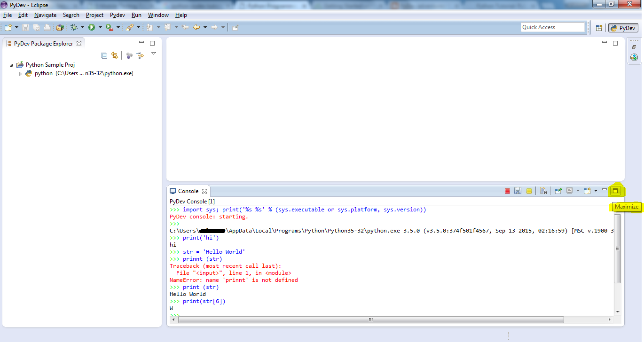This screenshot has width=644, height=342.
Task: Click Display Selected Console monitor icon
Action: tap(569, 191)
